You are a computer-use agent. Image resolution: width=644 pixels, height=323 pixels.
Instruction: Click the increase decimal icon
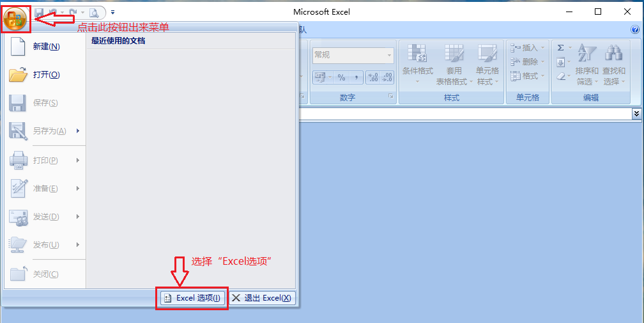[373, 77]
